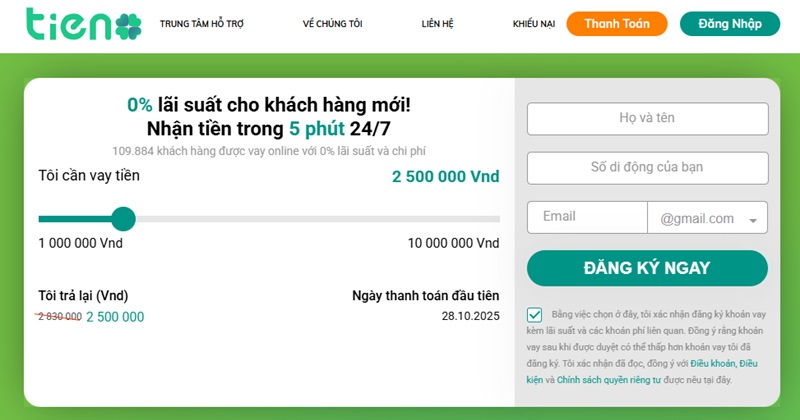
Task: Click the Đăng Nhập button
Action: [729, 23]
